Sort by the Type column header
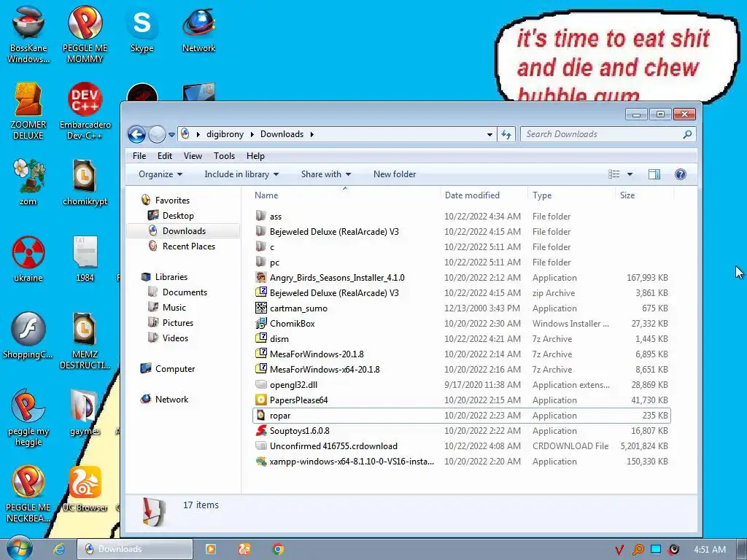The height and width of the screenshot is (560, 747). coord(572,195)
